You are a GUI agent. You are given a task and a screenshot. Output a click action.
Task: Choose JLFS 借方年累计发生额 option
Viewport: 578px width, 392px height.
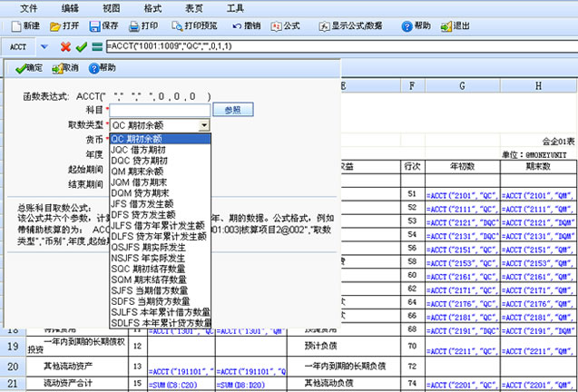click(161, 225)
